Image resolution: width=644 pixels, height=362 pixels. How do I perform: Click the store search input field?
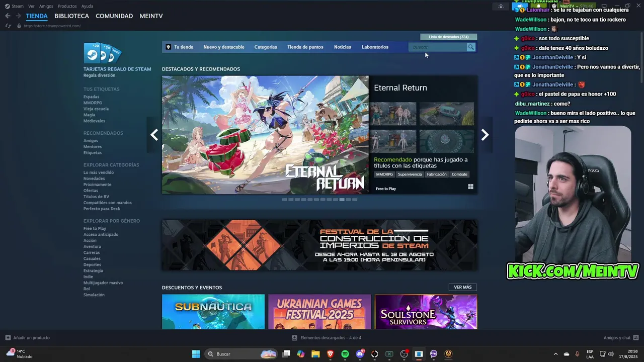coord(438,47)
